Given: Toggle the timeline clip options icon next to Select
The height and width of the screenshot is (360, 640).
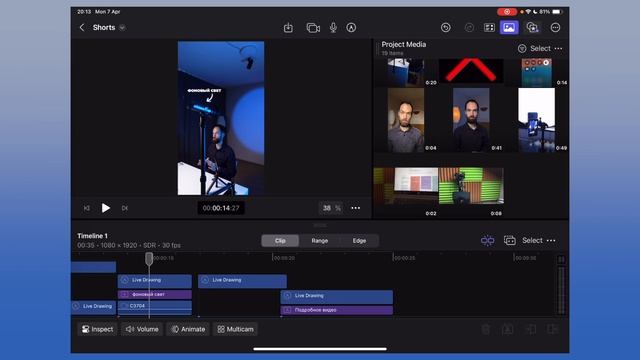Looking at the screenshot, I should tap(509, 241).
